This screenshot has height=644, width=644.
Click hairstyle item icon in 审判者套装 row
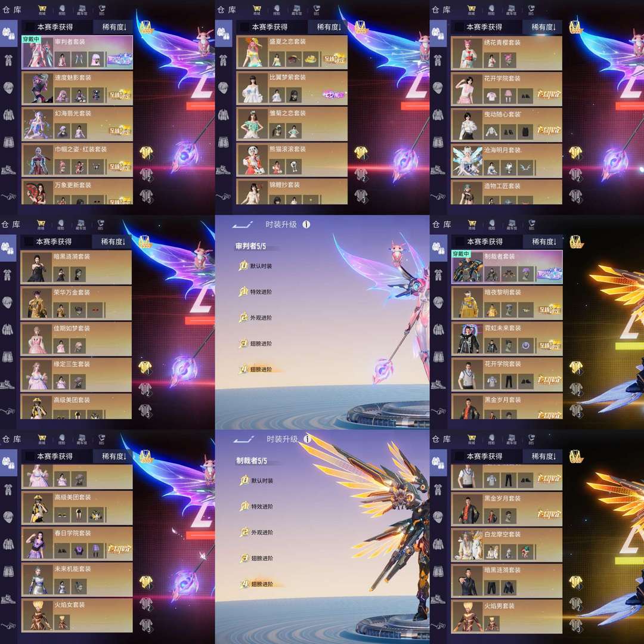click(x=96, y=60)
